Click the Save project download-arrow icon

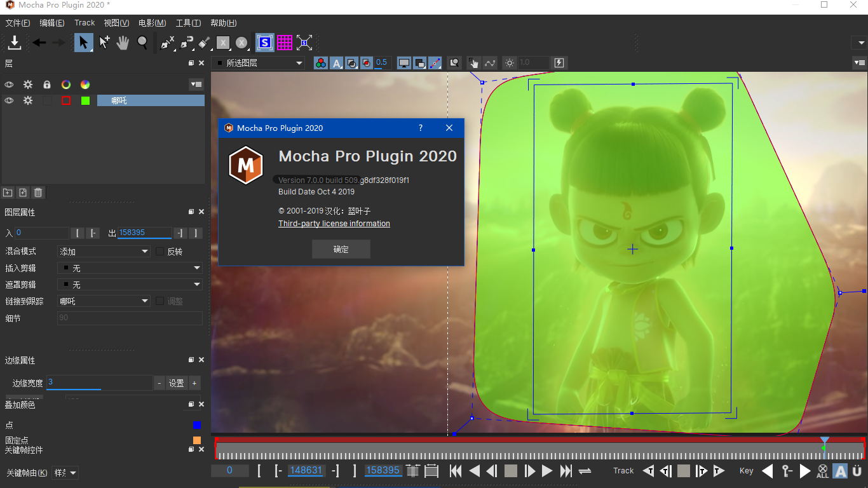pos(14,43)
